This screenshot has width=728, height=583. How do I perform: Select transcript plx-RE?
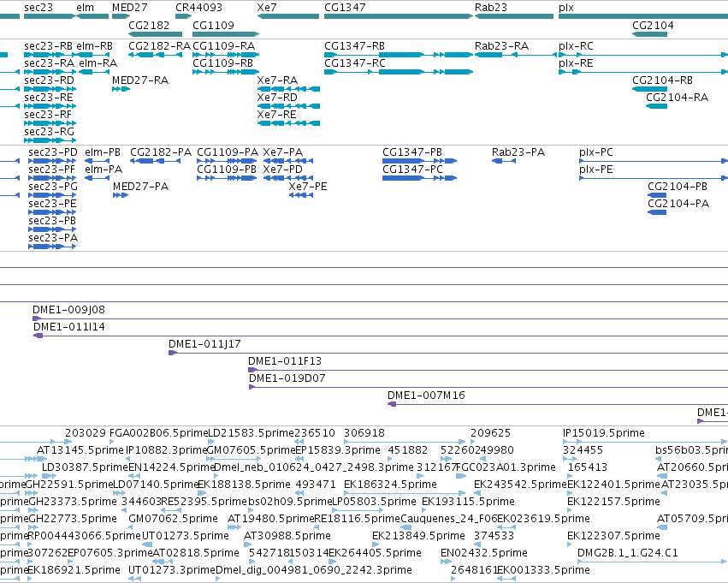click(576, 63)
